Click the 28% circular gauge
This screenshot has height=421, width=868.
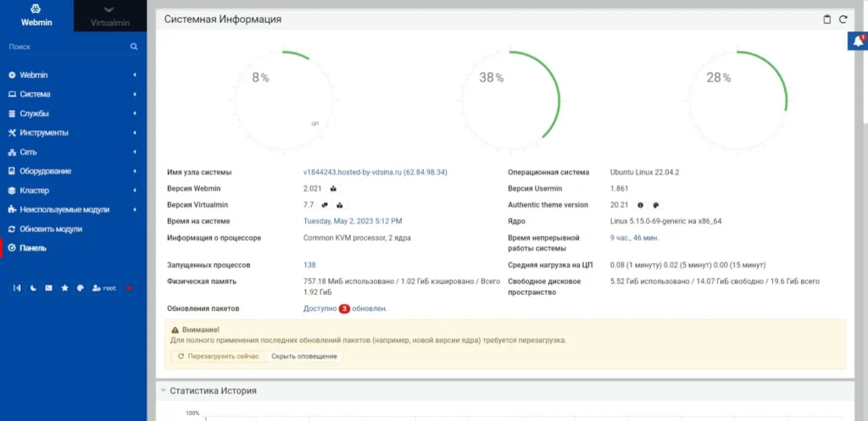click(737, 102)
